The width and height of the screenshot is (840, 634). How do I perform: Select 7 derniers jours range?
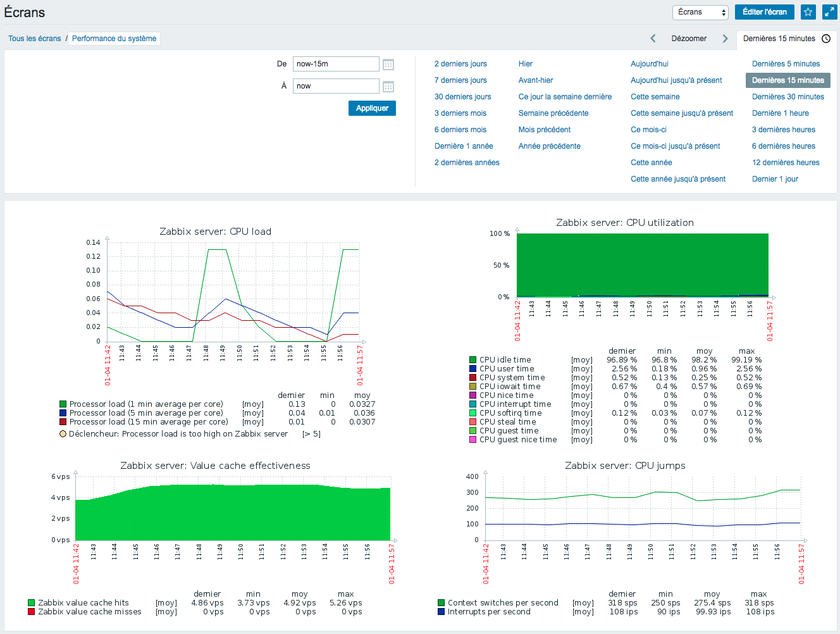[x=460, y=80]
